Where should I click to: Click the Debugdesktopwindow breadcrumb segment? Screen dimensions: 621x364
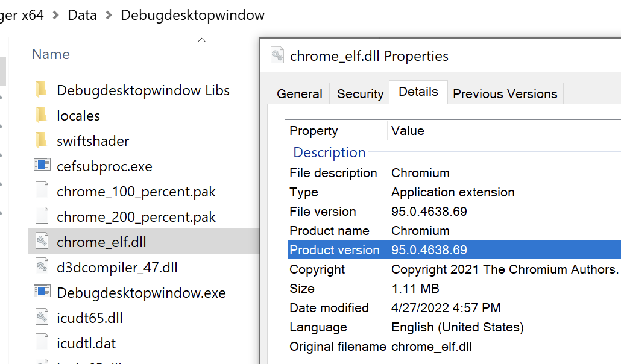[x=192, y=15]
